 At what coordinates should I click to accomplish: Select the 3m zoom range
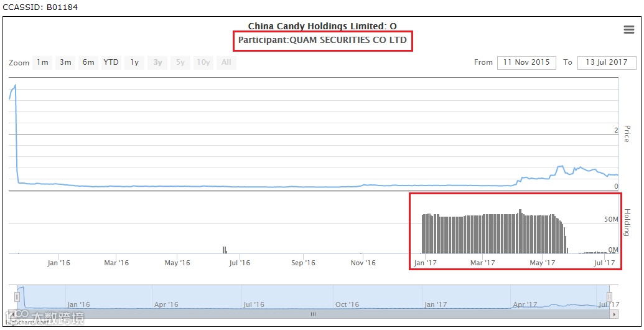pos(65,62)
